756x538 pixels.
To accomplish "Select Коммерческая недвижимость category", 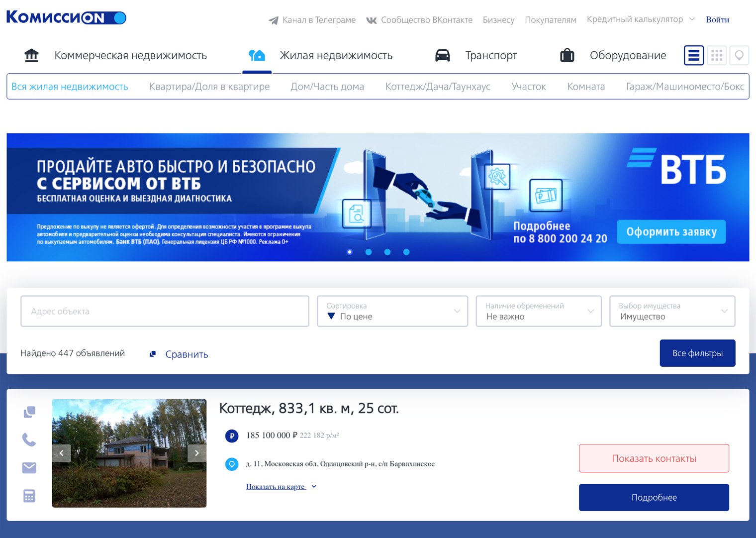I will coord(130,55).
